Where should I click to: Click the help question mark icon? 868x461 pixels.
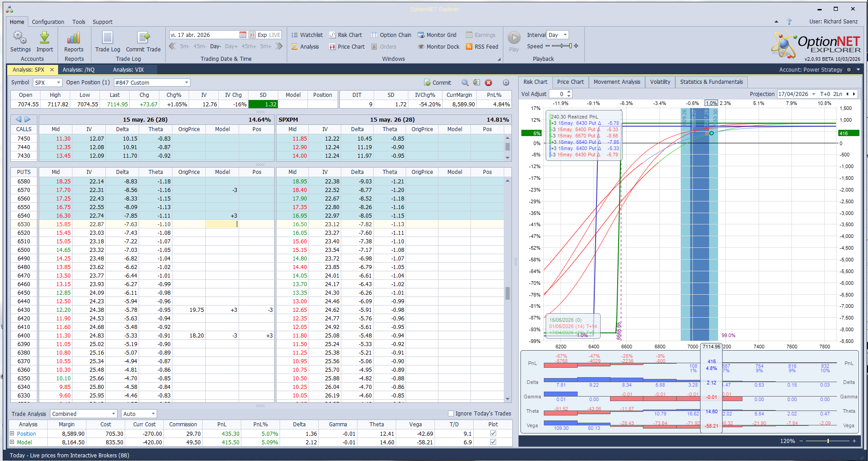tap(789, 21)
